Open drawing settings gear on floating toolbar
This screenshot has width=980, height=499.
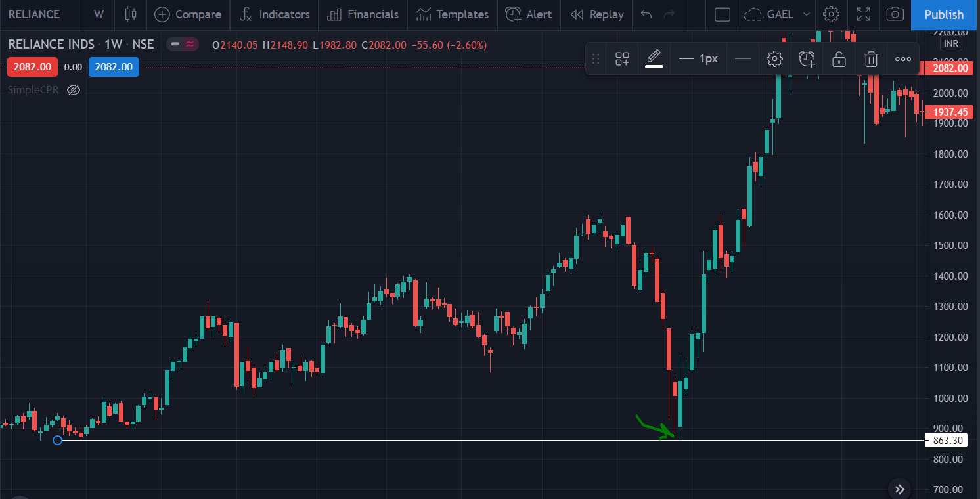(775, 58)
